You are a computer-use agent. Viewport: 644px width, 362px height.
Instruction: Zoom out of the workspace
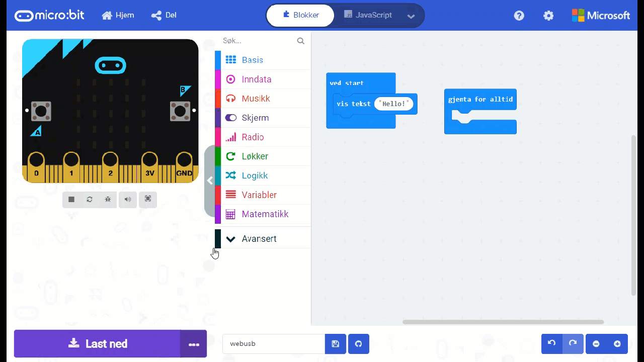(596, 344)
